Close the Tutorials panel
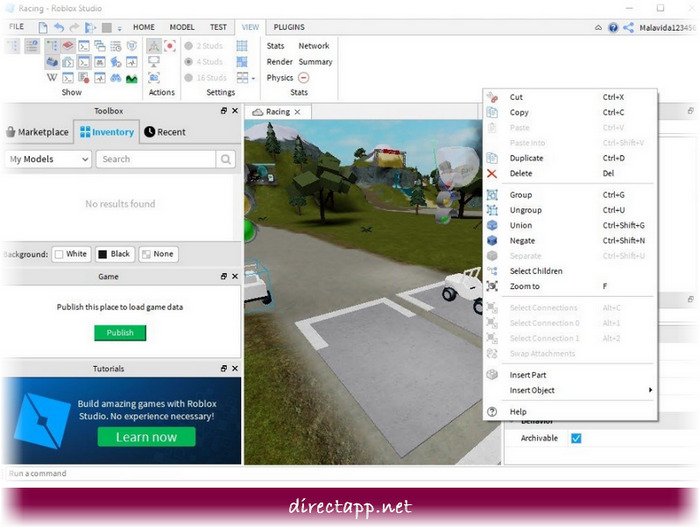Viewport: 700px width, 528px height. [235, 368]
